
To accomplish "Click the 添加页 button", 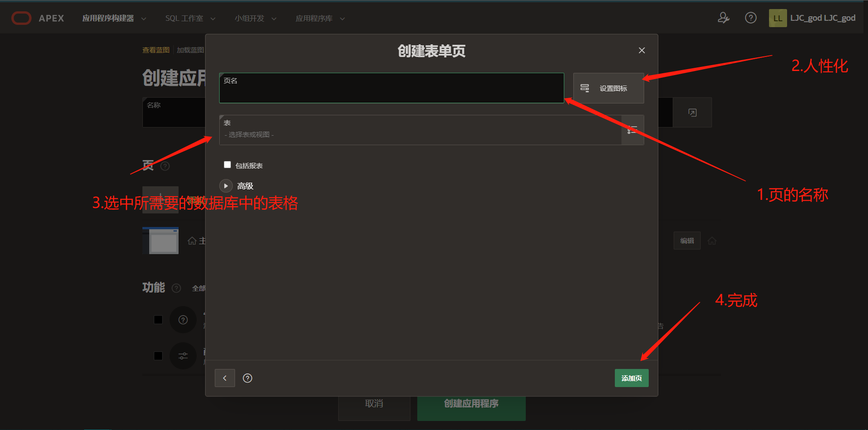I will click(632, 378).
